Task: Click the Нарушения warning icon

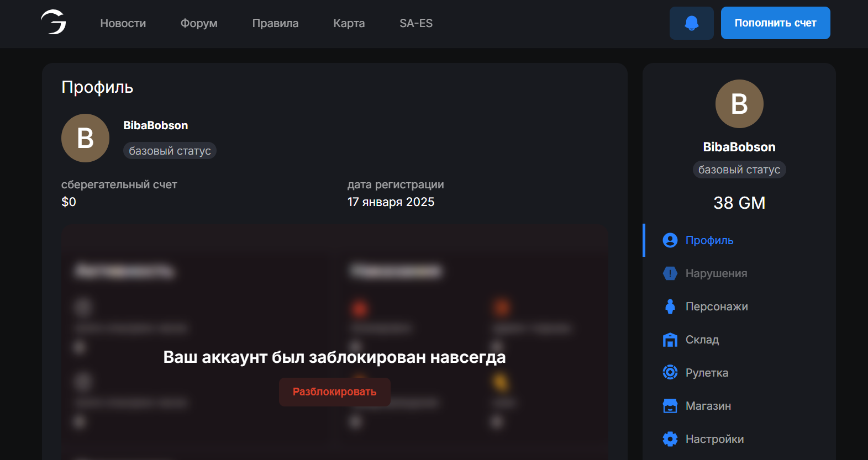Action: tap(670, 273)
